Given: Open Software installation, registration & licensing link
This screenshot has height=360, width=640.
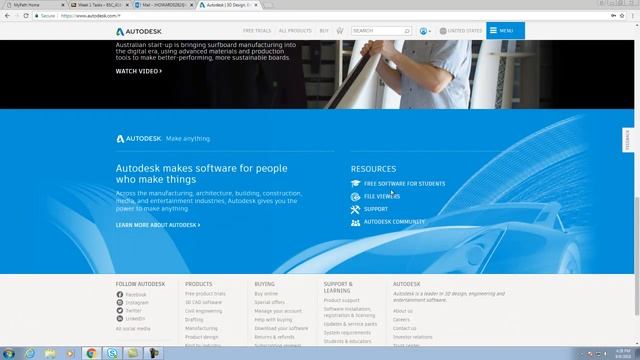Looking at the screenshot, I should [349, 312].
